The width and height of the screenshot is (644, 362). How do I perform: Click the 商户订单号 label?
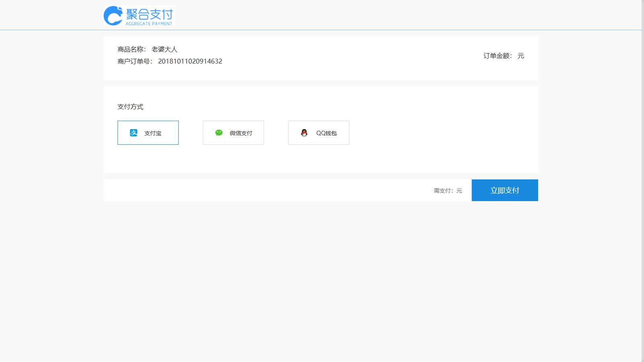click(134, 61)
